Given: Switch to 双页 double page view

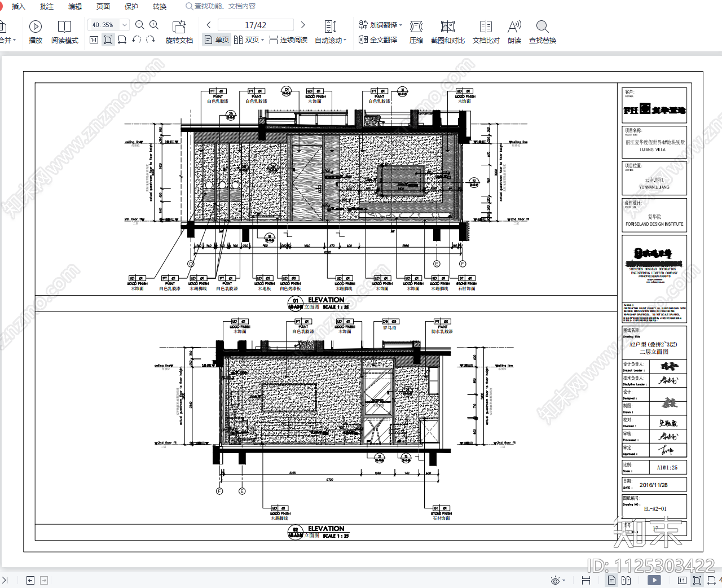Looking at the screenshot, I should [246, 40].
